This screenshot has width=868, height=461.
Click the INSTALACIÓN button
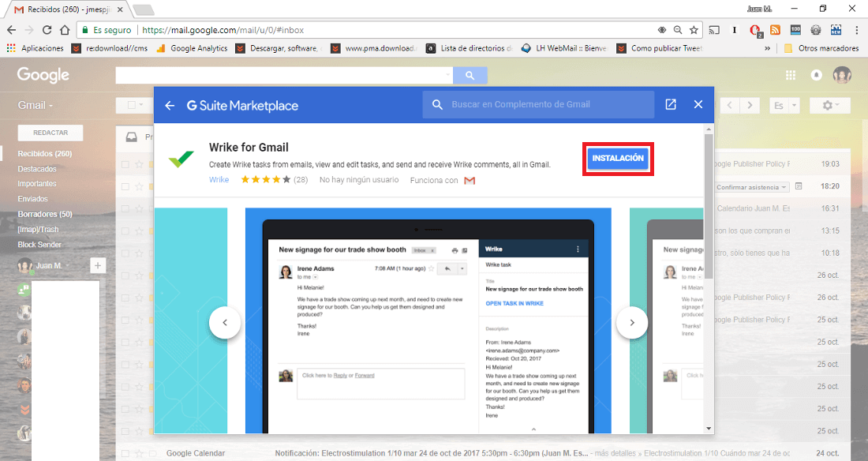point(618,159)
